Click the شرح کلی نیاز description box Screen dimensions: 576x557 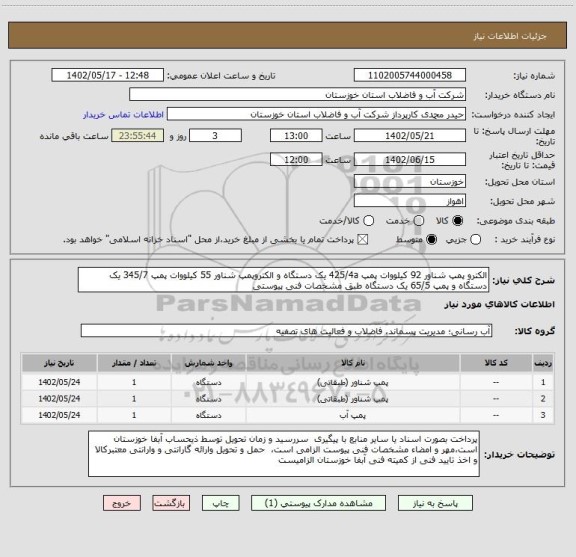coord(284,280)
